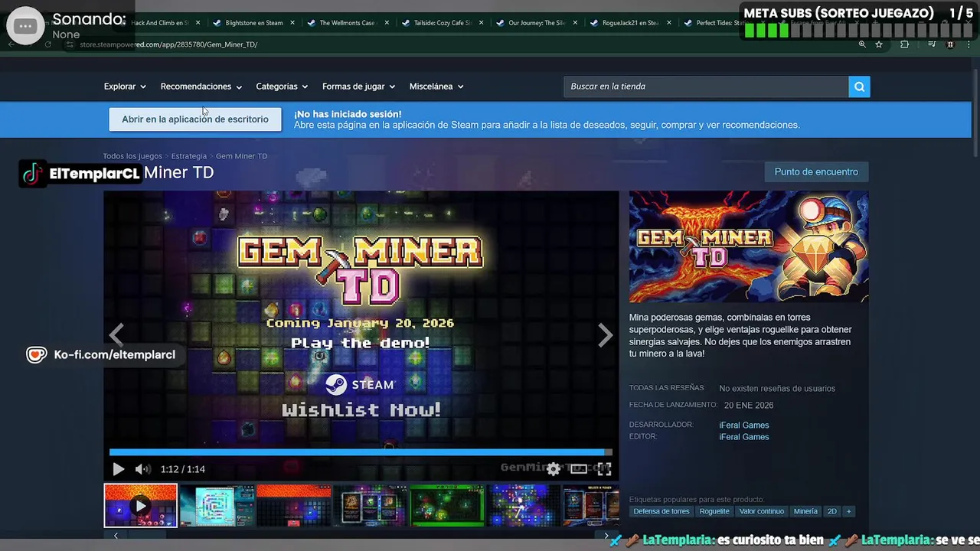Mute the trailer with the speaker icon

[x=142, y=469]
